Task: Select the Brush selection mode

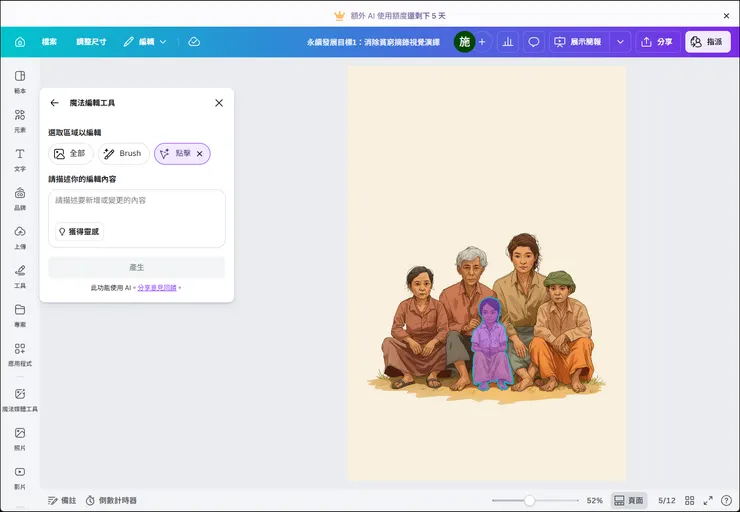Action: point(124,154)
